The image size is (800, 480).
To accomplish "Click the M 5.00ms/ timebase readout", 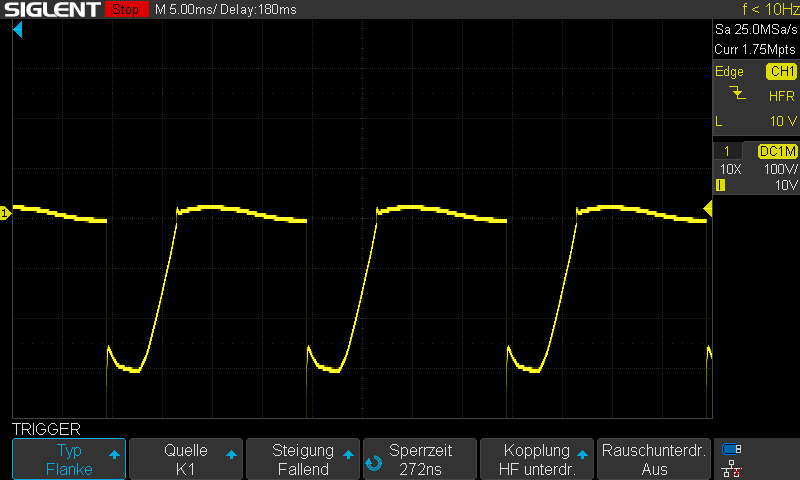I will click(186, 10).
